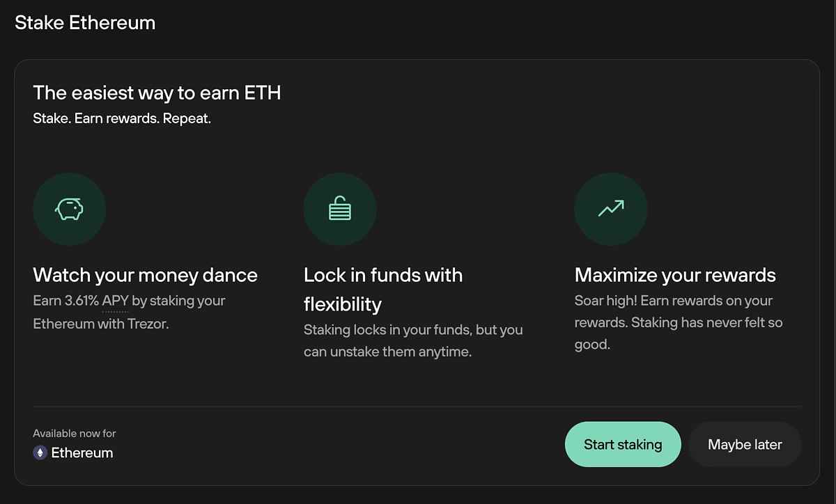Screen dimensions: 836x504
Task: Click 'Earn 3.61% APY by staking' description
Action: click(129, 312)
